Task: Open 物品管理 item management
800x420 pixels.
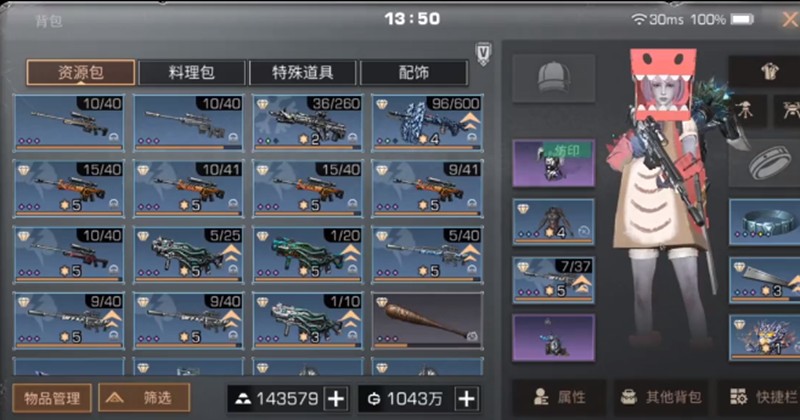Action: pos(52,398)
